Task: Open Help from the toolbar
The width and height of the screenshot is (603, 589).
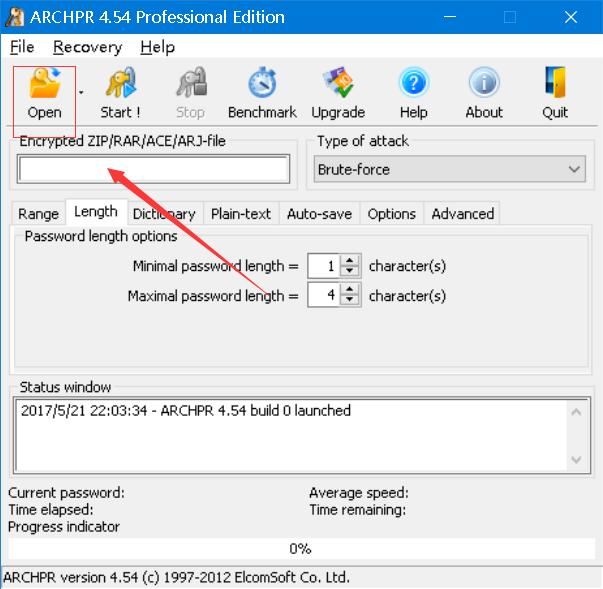Action: (x=413, y=93)
